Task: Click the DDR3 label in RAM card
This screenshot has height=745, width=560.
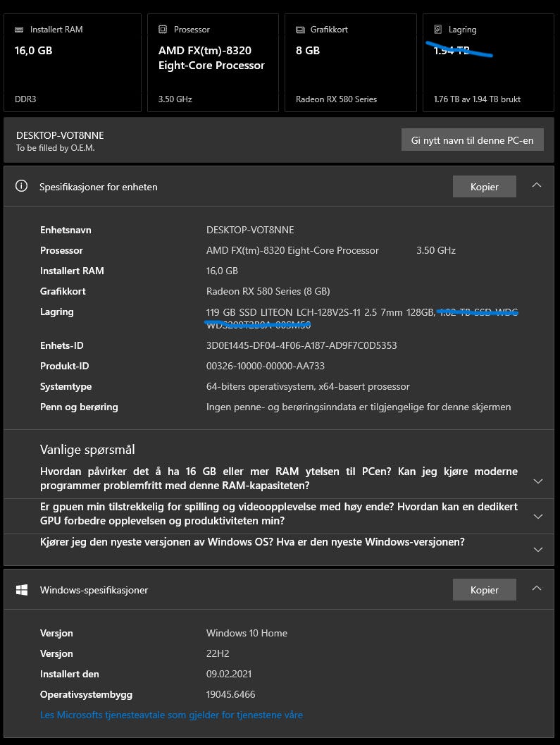Action: pos(25,99)
